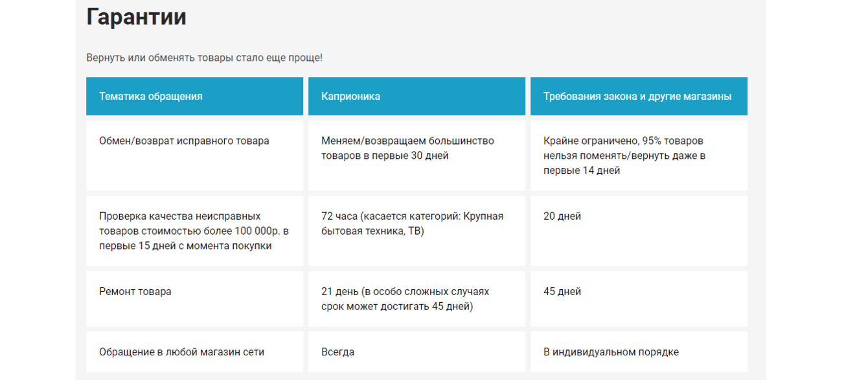This screenshot has width=868, height=380.
Task: Click the "21 день" repair term cell
Action: point(417,299)
